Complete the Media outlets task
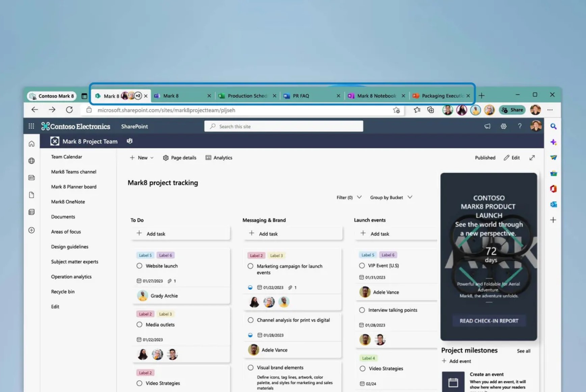The image size is (586, 392). [139, 325]
